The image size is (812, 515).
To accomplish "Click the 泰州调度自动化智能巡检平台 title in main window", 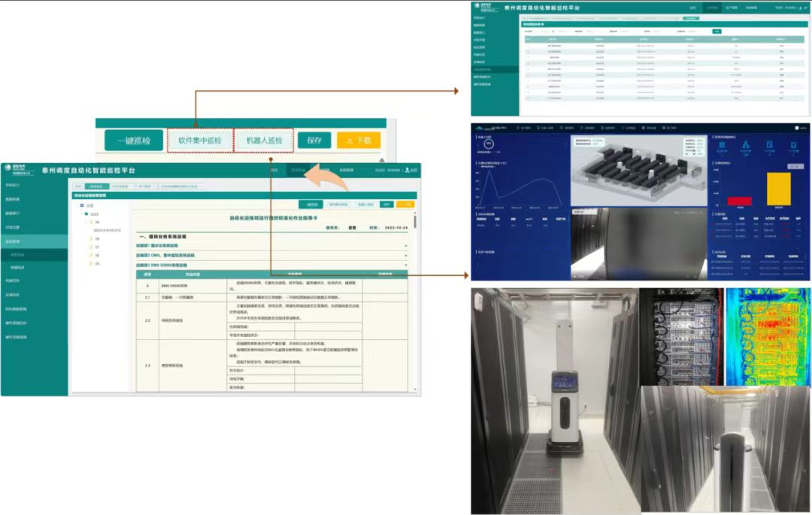I will 89,170.
